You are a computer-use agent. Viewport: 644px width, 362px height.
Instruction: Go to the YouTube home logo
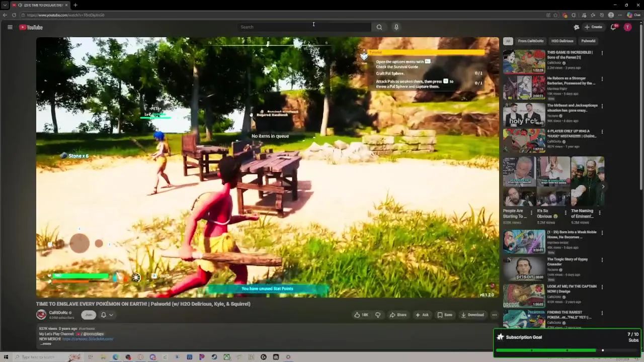[x=31, y=27]
